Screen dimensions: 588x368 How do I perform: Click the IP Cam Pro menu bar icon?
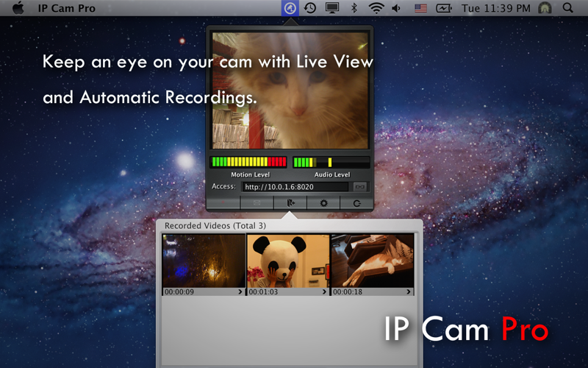[x=290, y=8]
